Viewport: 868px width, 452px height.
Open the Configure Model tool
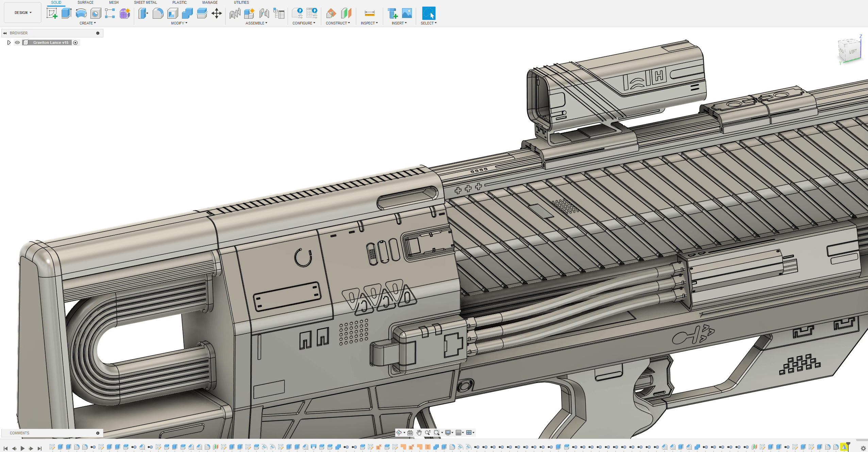pos(297,14)
